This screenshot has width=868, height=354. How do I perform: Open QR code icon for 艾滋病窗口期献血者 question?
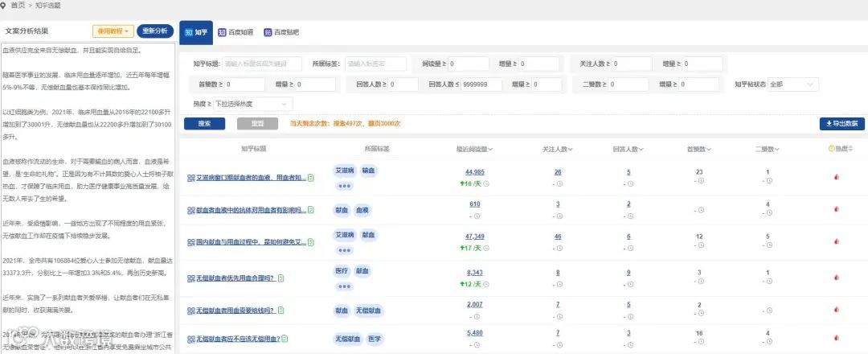pyautogui.click(x=191, y=179)
